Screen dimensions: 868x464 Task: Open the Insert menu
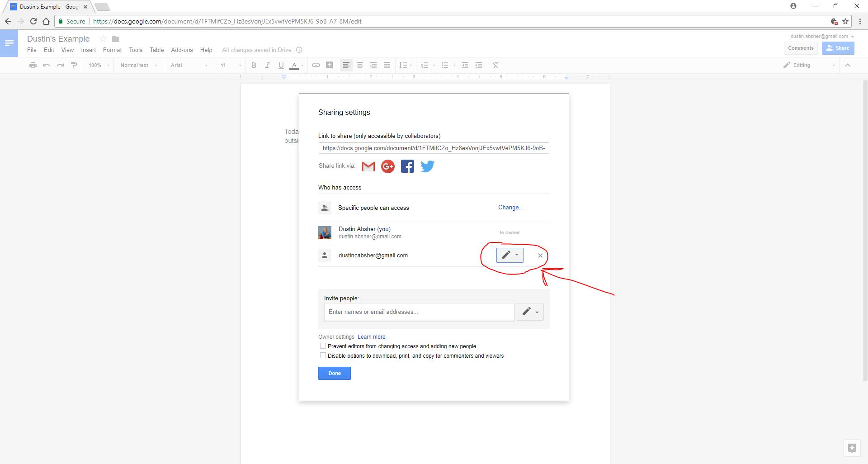click(x=89, y=50)
